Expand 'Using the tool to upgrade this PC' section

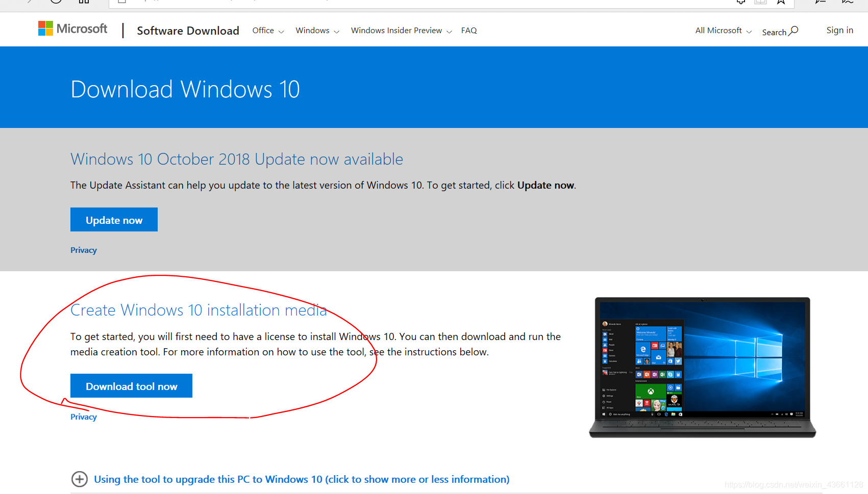tap(290, 479)
